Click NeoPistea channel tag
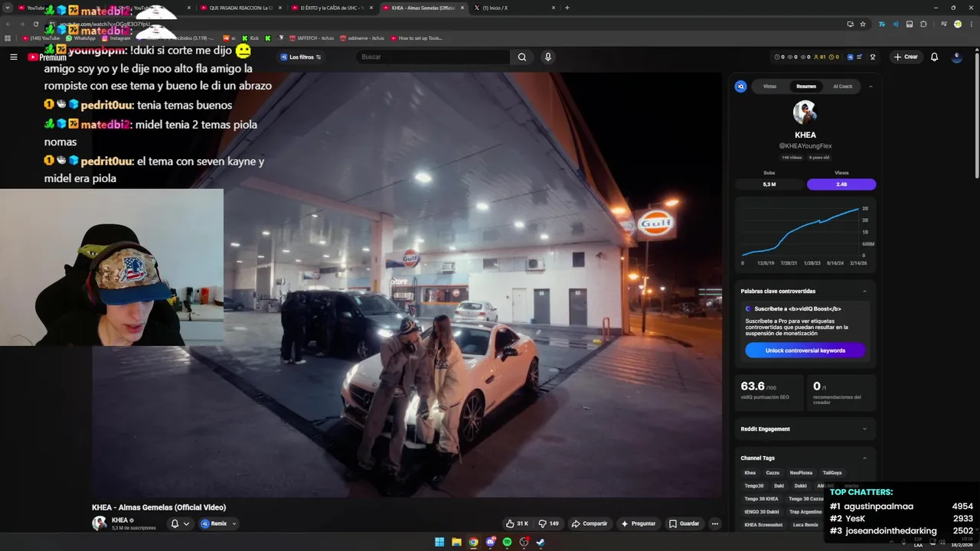The width and height of the screenshot is (980, 551). 801,473
